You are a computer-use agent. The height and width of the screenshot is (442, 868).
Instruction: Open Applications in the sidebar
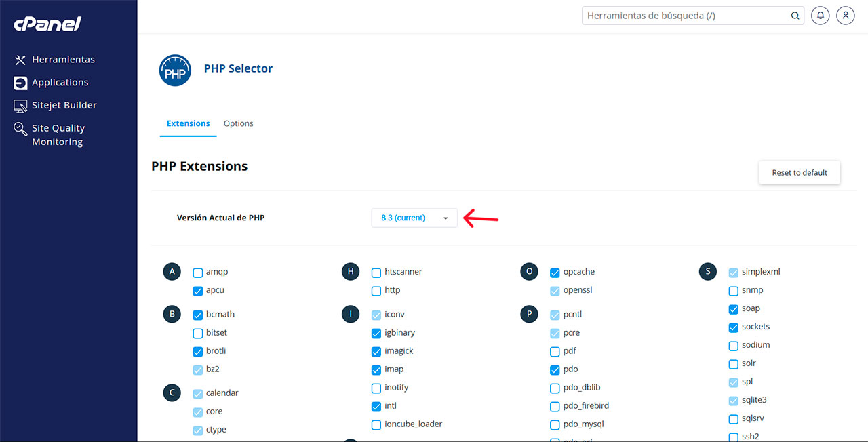(60, 83)
